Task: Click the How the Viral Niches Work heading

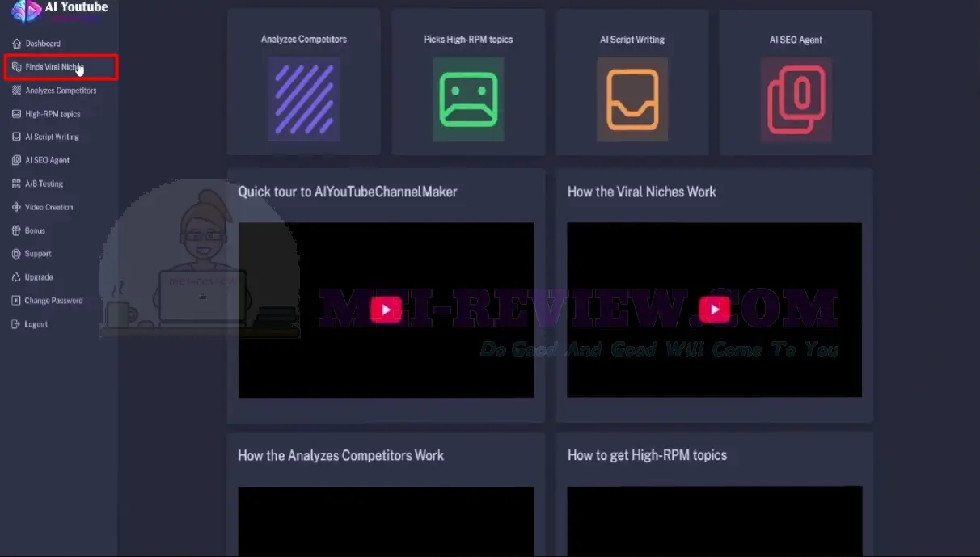Action: click(642, 192)
